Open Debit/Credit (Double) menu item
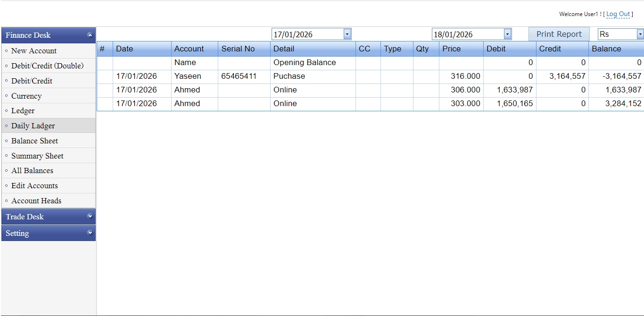The image size is (644, 316). (47, 66)
